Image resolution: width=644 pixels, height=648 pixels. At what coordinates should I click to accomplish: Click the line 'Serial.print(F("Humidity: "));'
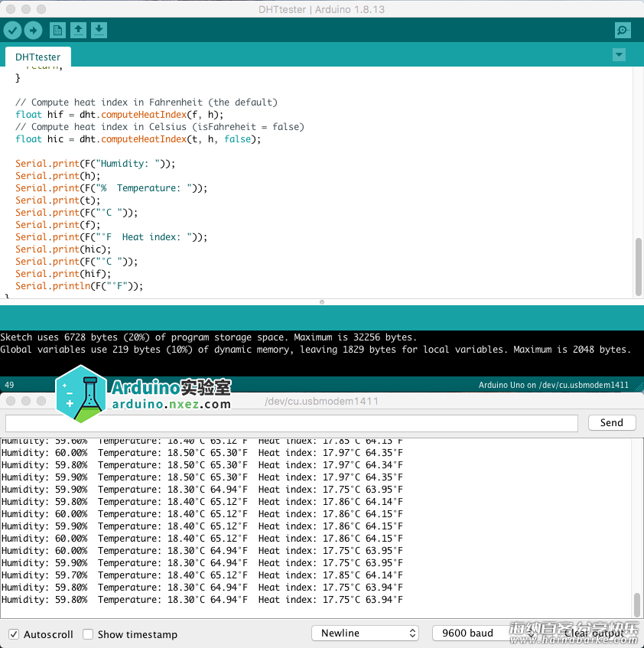tap(95, 163)
